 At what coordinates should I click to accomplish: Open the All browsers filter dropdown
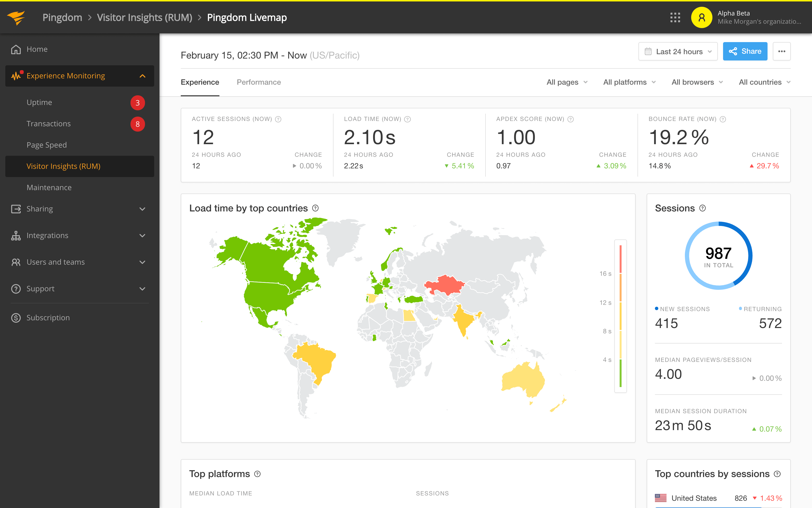tap(697, 82)
